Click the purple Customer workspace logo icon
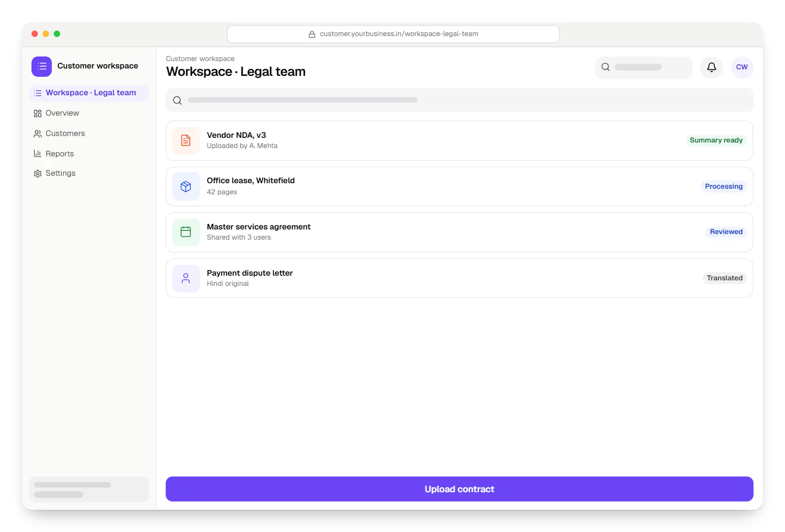 point(42,66)
